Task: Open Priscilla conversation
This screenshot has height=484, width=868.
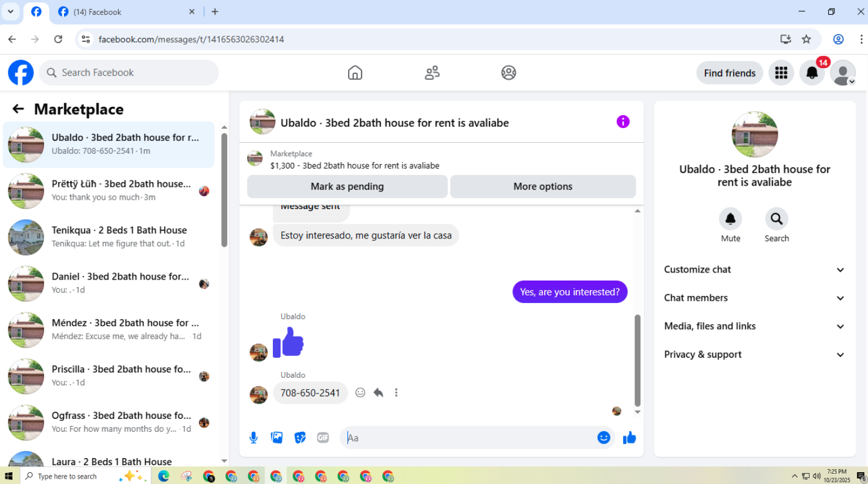Action: [109, 376]
